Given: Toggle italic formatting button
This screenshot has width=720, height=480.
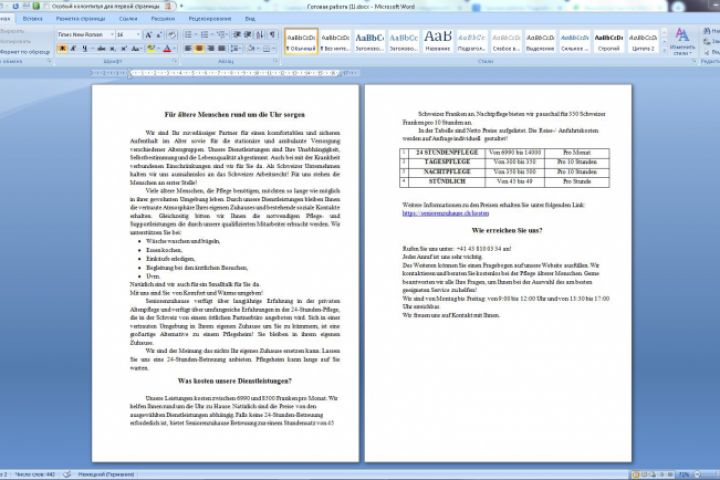Looking at the screenshot, I should pos(73,48).
